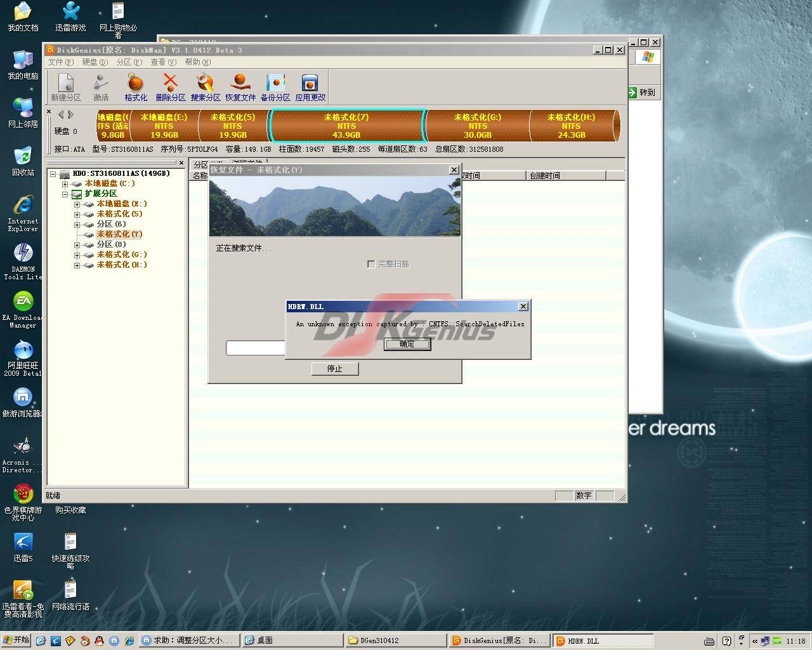Screen dimensions: 812x650
Task: Select the 迅雷5 desktop icon
Action: [23, 547]
